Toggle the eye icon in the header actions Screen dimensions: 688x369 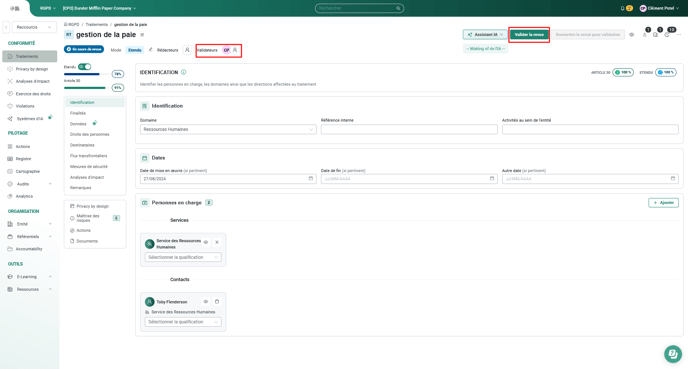click(632, 34)
